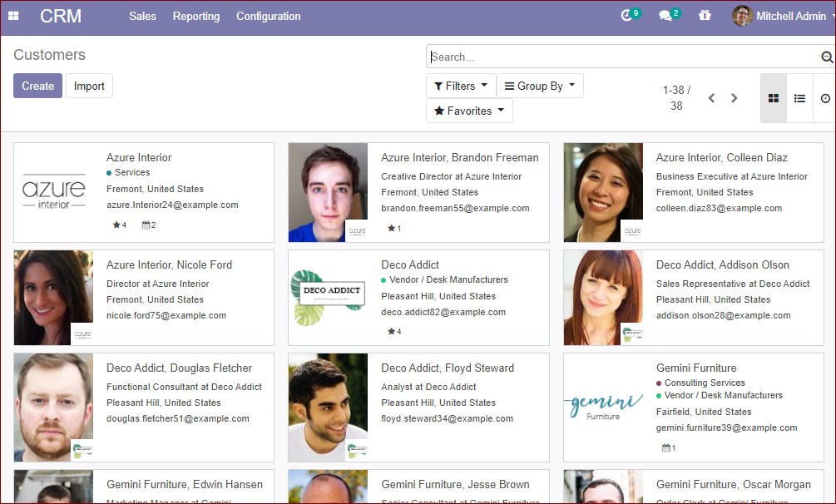Click the star icon on Brandon Freeman card
The width and height of the screenshot is (836, 504).
tap(394, 228)
